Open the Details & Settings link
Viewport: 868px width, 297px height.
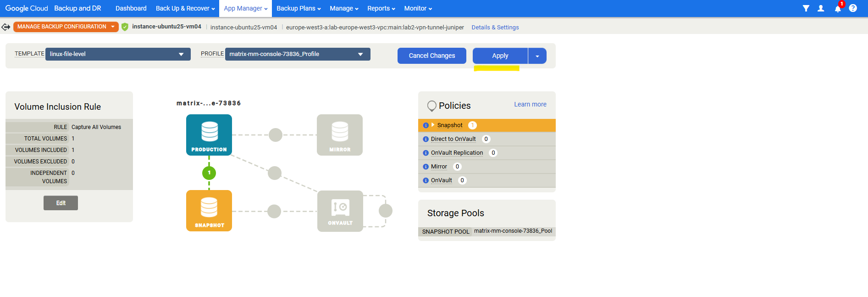pos(495,28)
